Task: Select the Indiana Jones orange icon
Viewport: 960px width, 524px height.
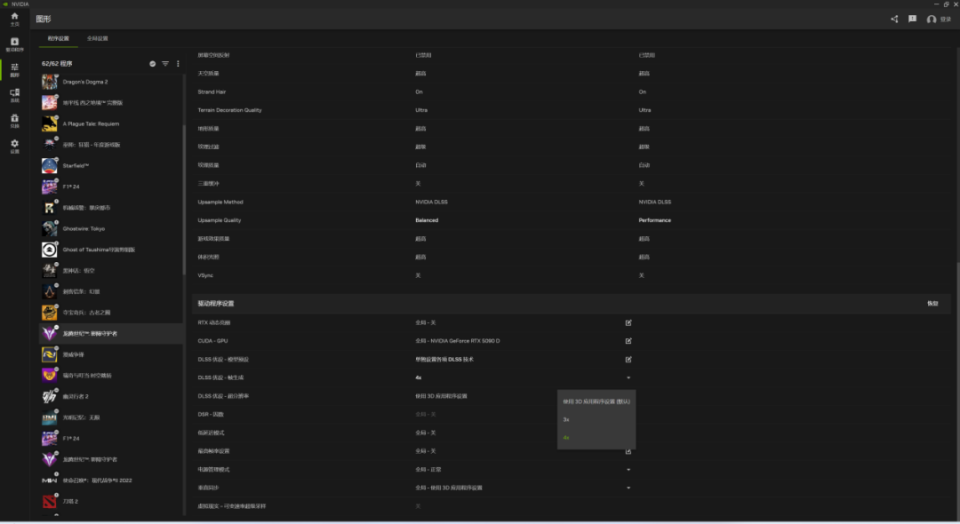Action: point(50,313)
